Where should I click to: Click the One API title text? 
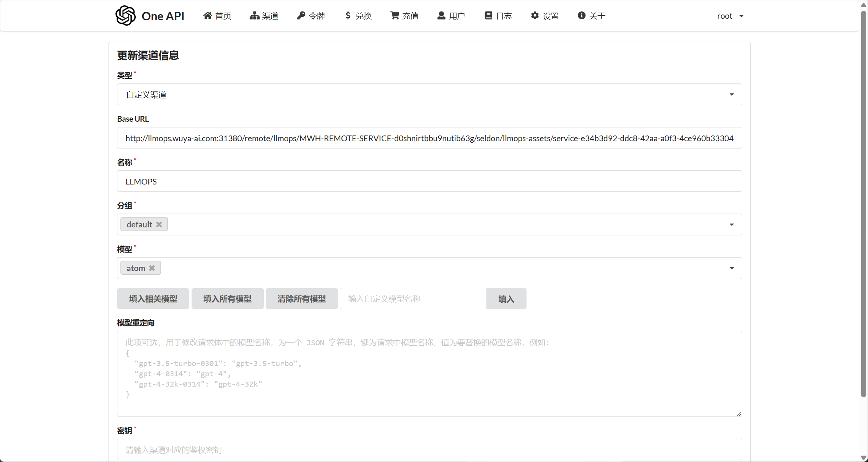pyautogui.click(x=163, y=16)
